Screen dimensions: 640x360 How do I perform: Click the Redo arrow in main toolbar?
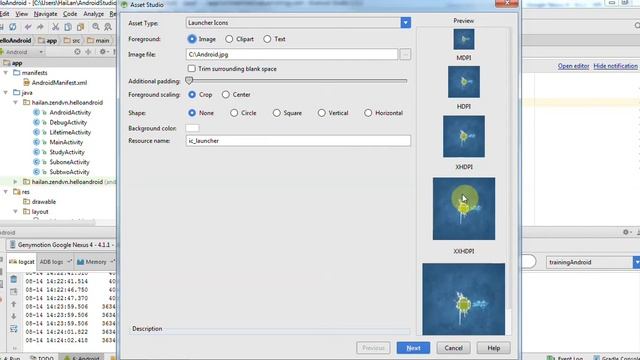point(40,27)
